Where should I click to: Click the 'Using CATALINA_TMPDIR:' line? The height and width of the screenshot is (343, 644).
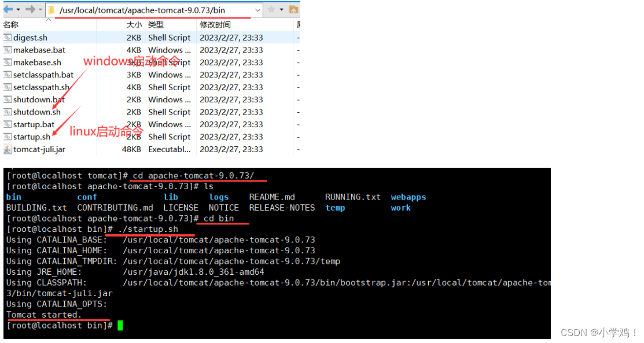coord(173,261)
